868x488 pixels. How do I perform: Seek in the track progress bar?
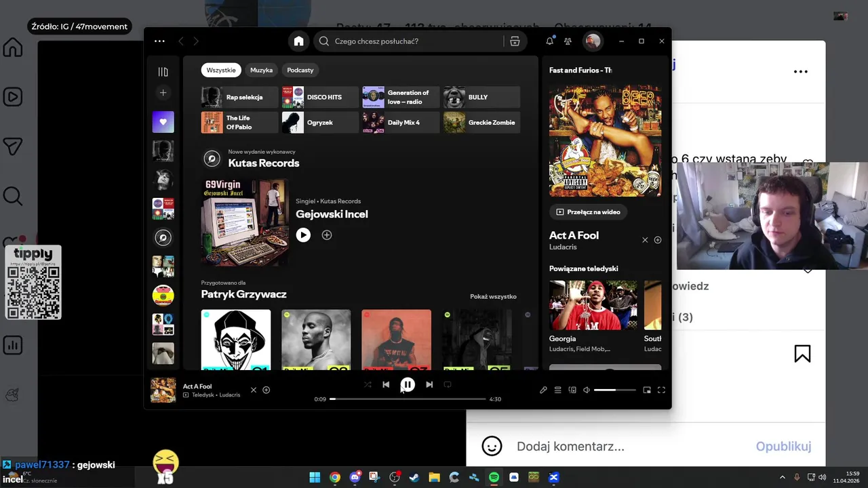(x=408, y=399)
